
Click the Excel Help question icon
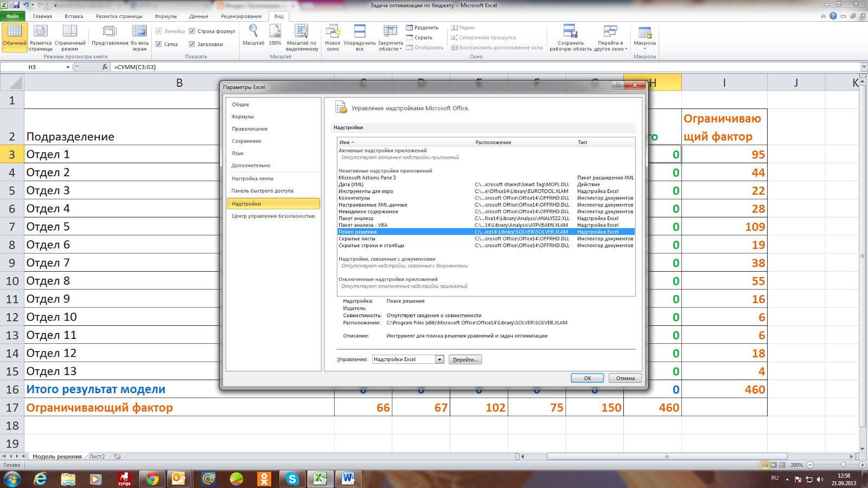coord(833,16)
